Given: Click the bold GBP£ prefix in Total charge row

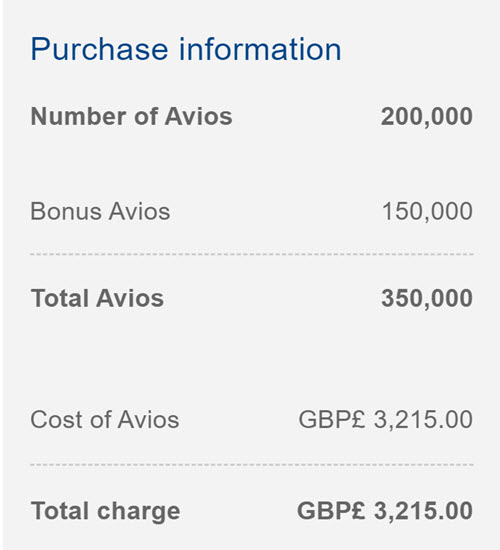Looking at the screenshot, I should [x=331, y=511].
